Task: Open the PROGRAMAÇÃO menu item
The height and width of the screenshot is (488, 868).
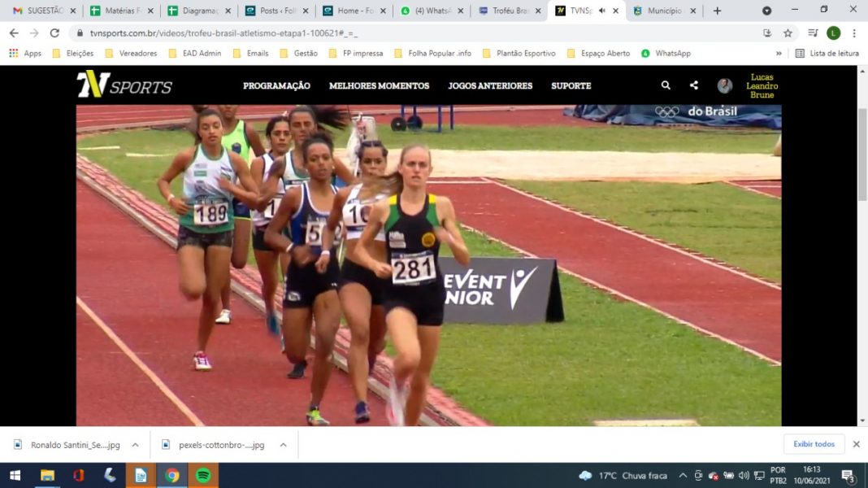Action: click(x=276, y=85)
